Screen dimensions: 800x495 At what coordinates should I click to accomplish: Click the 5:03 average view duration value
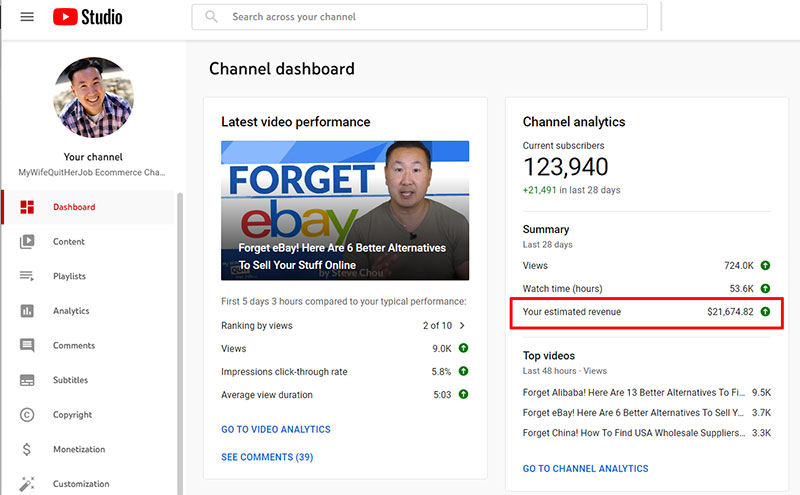click(442, 394)
